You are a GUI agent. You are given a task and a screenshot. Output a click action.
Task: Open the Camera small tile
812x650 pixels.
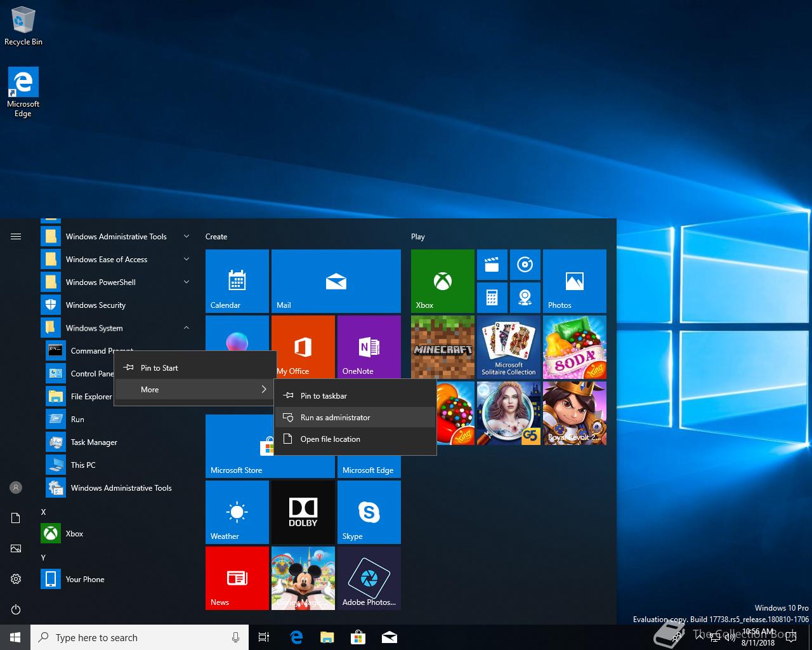tap(525, 298)
